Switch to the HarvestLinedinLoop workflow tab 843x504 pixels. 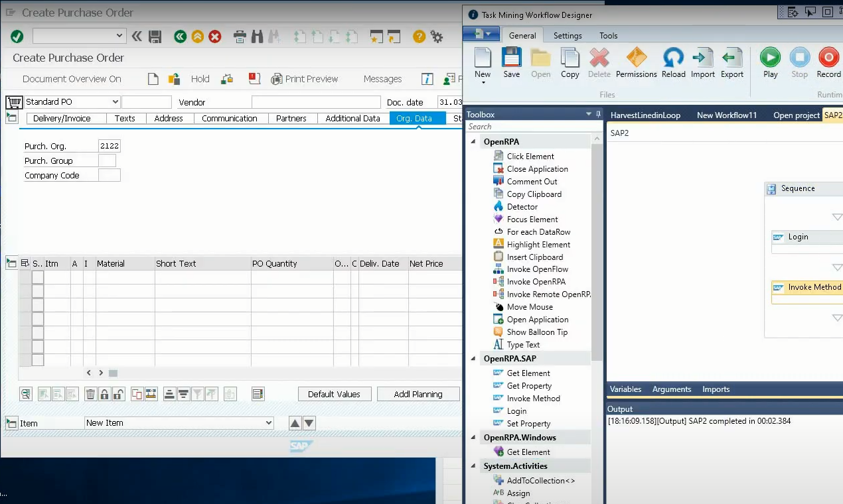tap(646, 115)
